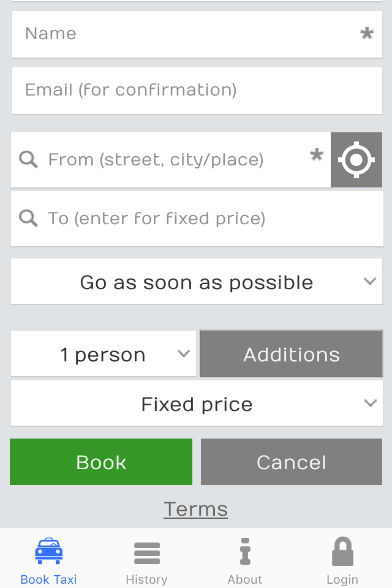Screen dimensions: 392x588
Task: Switch to the Book Taxi tab label
Action: pyautogui.click(x=49, y=579)
